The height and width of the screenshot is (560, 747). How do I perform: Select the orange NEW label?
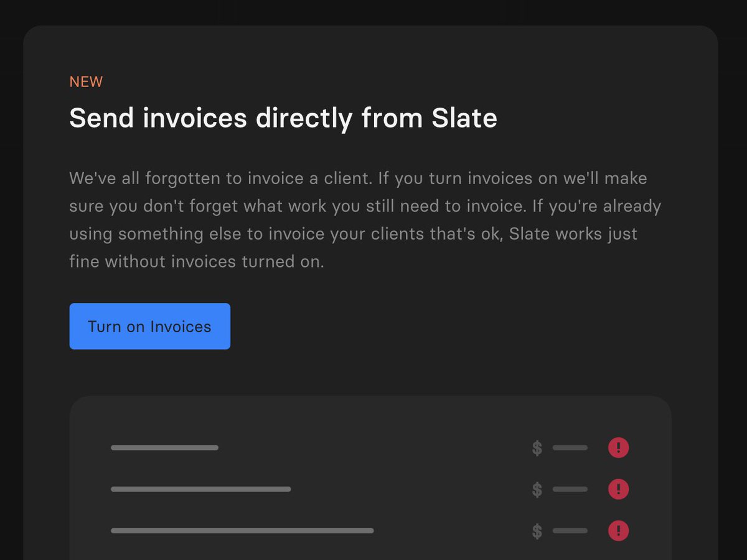(x=86, y=82)
